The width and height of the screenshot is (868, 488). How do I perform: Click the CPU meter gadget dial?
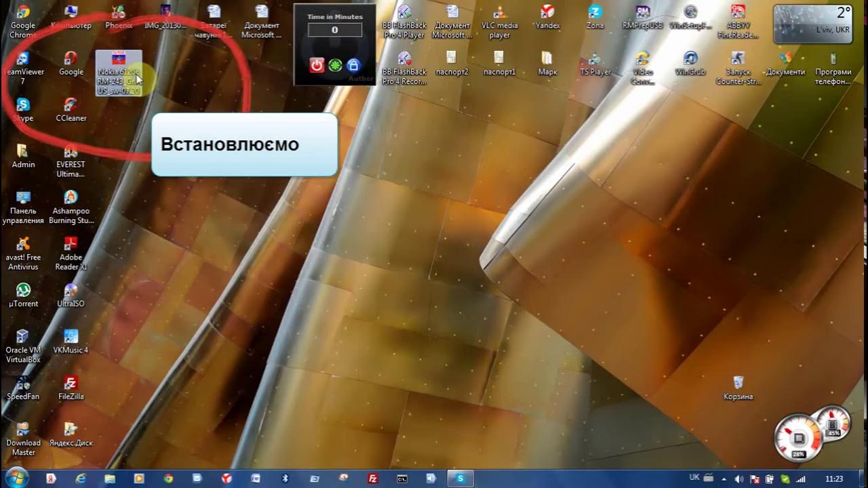(x=799, y=437)
